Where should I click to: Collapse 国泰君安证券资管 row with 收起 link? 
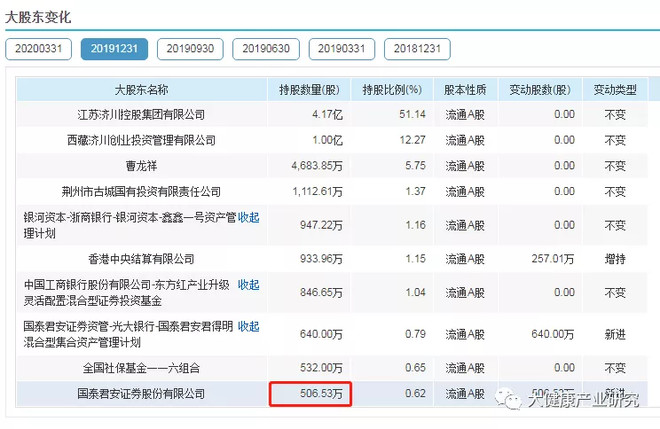click(248, 326)
